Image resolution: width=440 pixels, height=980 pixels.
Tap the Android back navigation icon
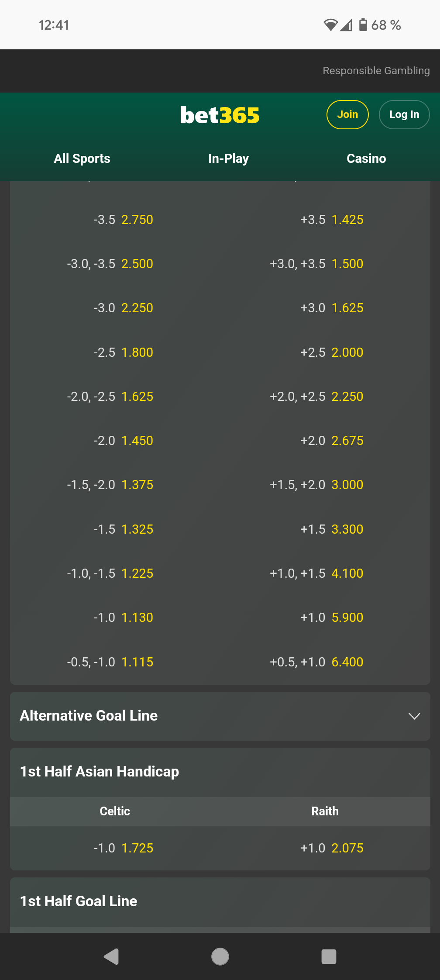pos(111,956)
